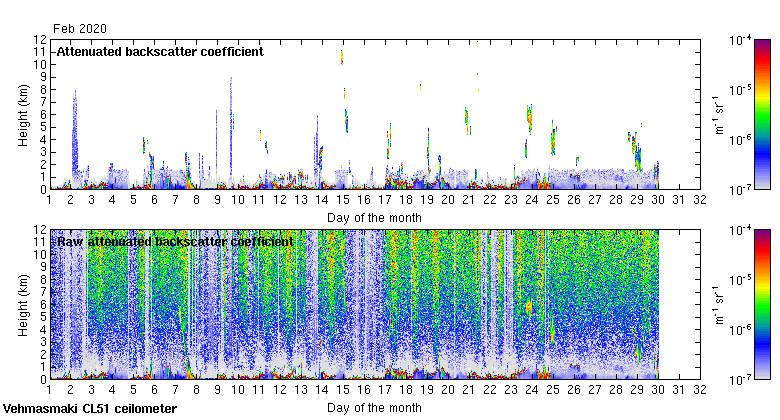This screenshot has height=420, width=780.
Task: Click the high cloud echo near 11 km on day 15
Action: point(342,57)
